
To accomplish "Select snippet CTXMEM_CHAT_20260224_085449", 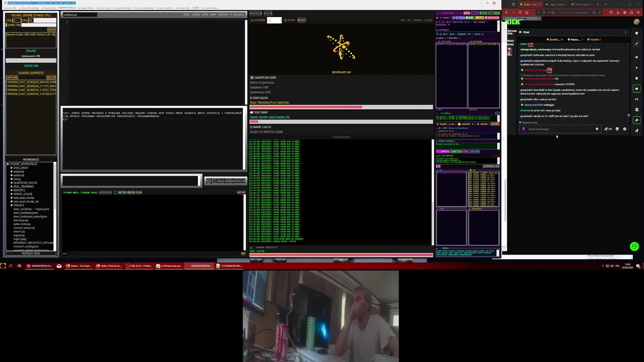I will click(31, 82).
